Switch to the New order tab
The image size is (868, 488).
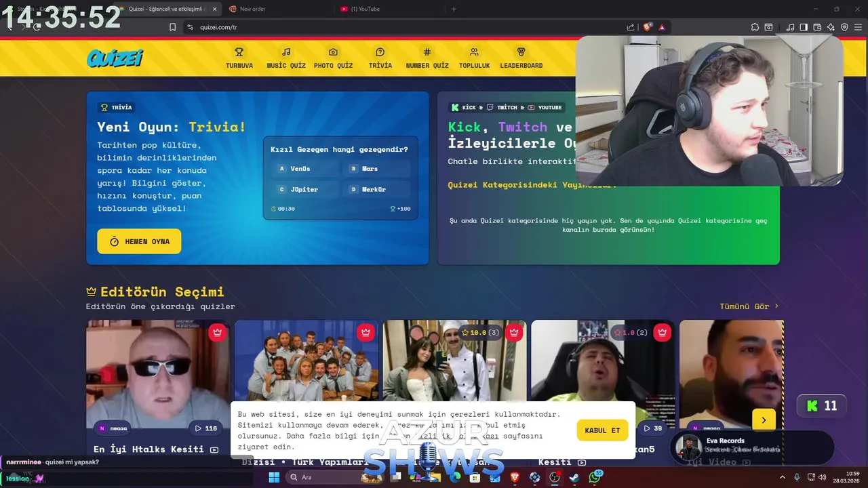(x=278, y=9)
